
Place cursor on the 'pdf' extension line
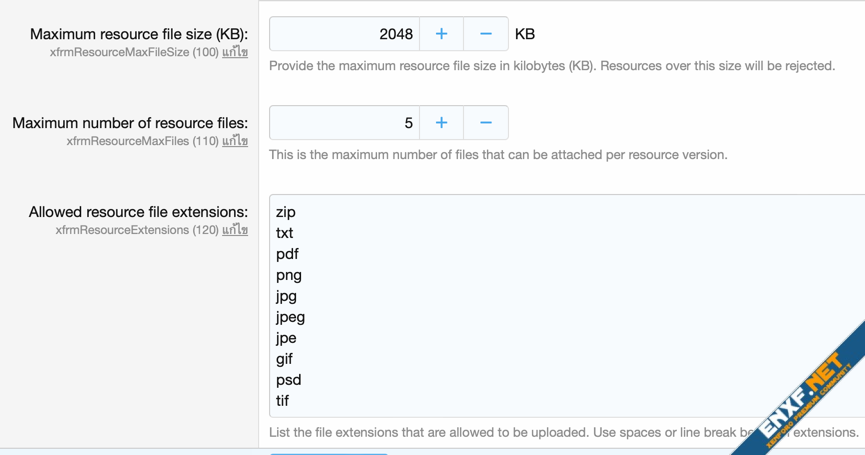pyautogui.click(x=287, y=254)
